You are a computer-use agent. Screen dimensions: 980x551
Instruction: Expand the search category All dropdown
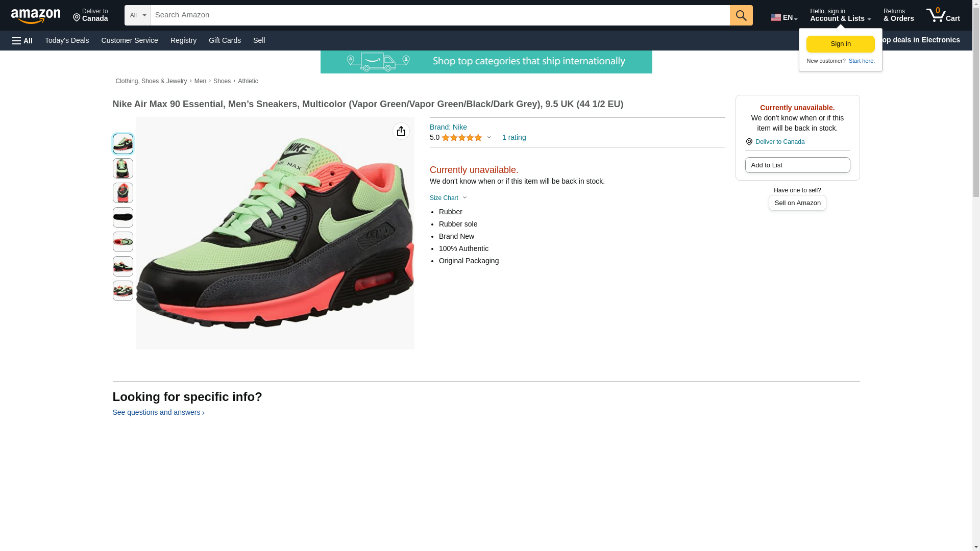point(137,15)
